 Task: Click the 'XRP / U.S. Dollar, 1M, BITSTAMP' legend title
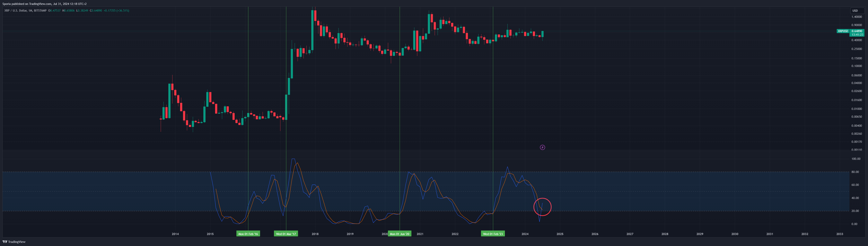pos(25,10)
